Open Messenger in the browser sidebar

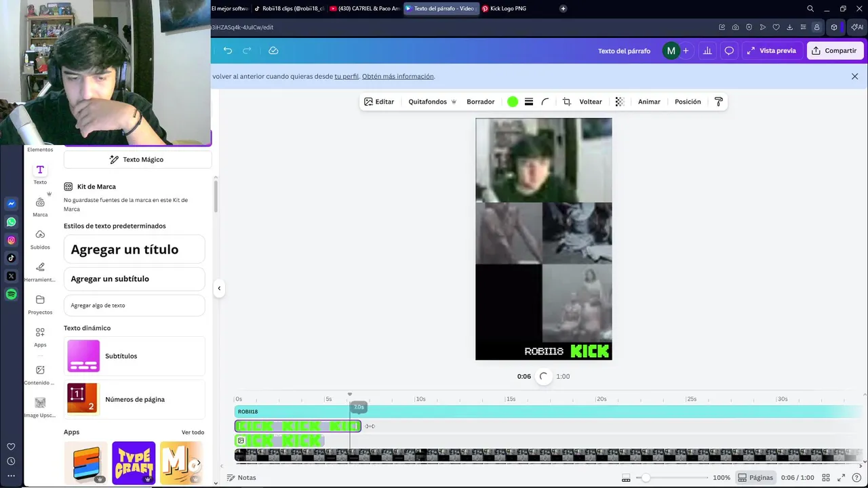[11, 203]
